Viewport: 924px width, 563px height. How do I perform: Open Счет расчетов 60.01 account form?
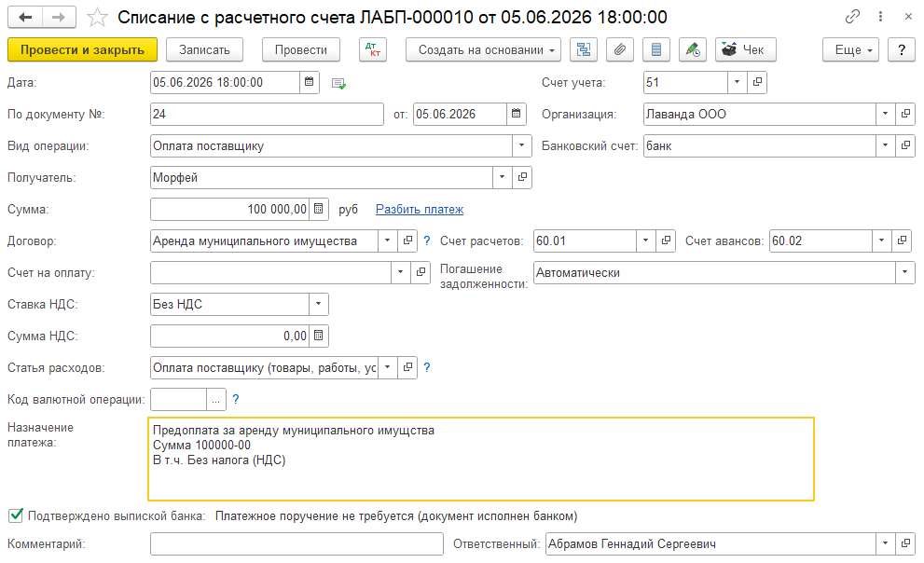coord(666,240)
